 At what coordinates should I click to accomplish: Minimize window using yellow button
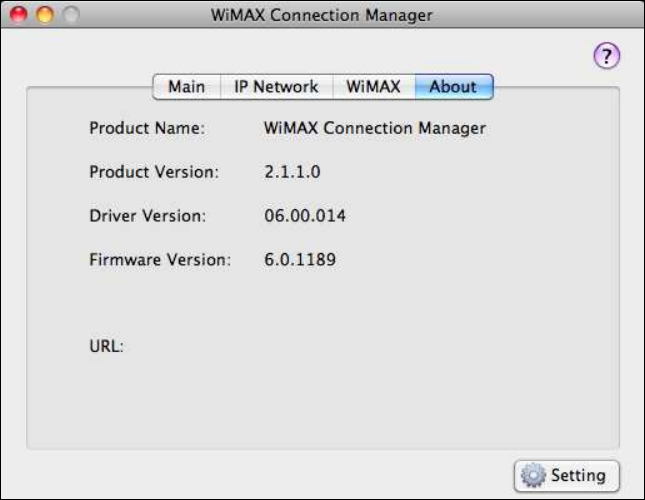tap(45, 14)
